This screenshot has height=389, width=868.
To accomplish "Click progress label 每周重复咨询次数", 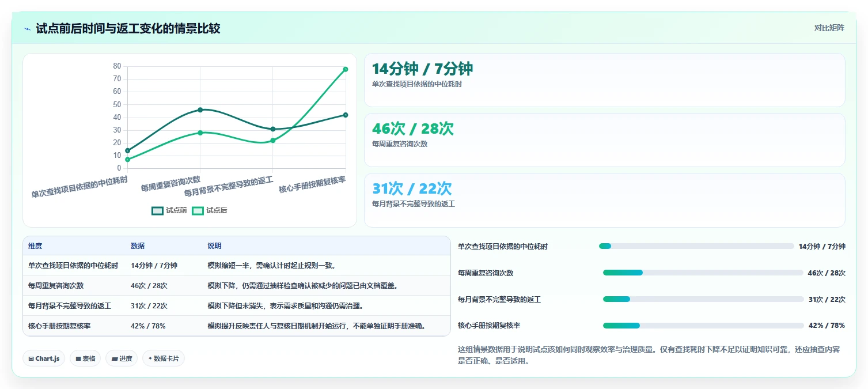I will click(486, 273).
